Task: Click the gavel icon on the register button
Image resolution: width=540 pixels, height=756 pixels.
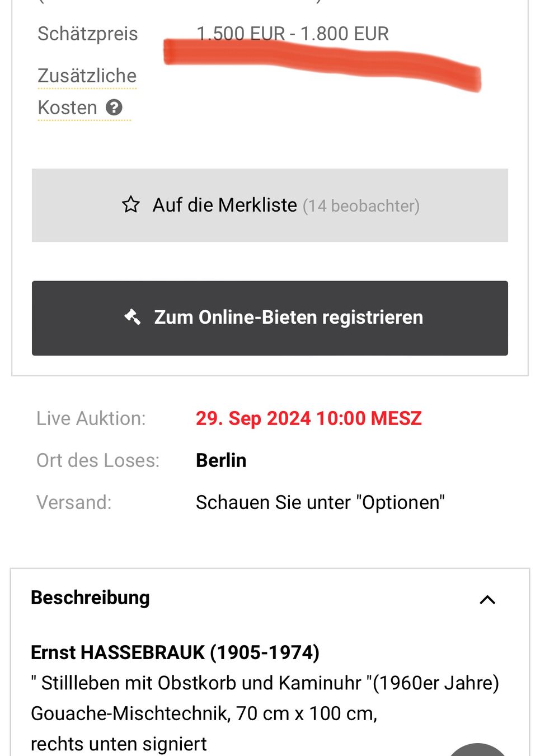Action: [133, 317]
